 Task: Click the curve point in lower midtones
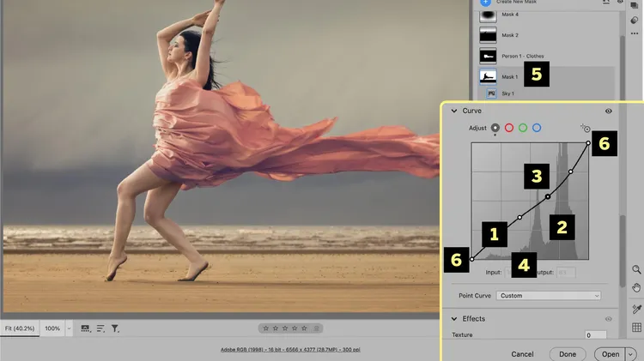519,218
